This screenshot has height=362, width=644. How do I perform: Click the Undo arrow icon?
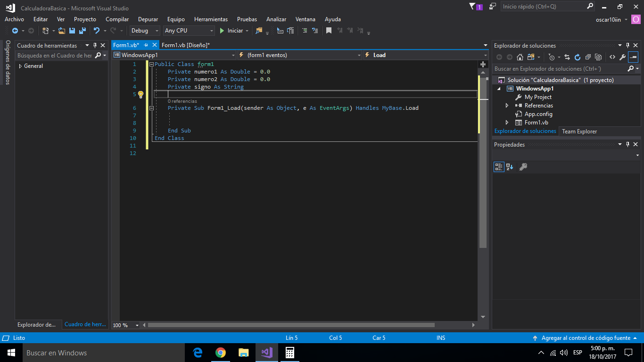97,31
